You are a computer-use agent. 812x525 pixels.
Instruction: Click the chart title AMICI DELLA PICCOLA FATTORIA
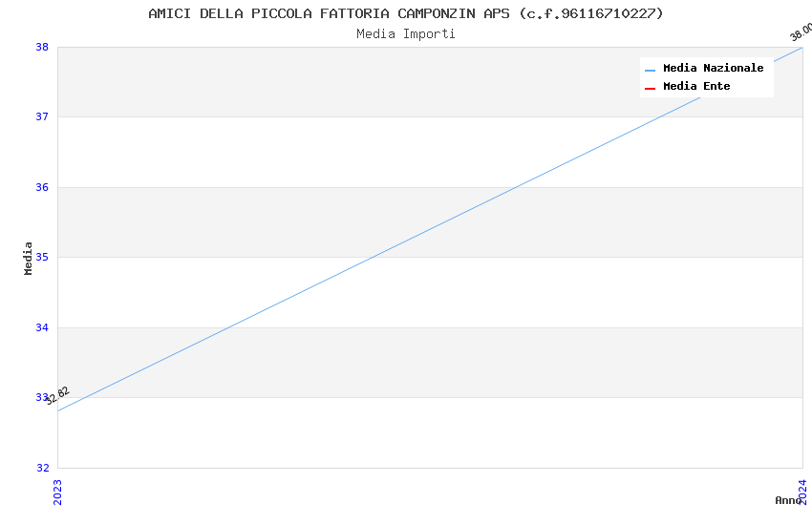pos(406,13)
